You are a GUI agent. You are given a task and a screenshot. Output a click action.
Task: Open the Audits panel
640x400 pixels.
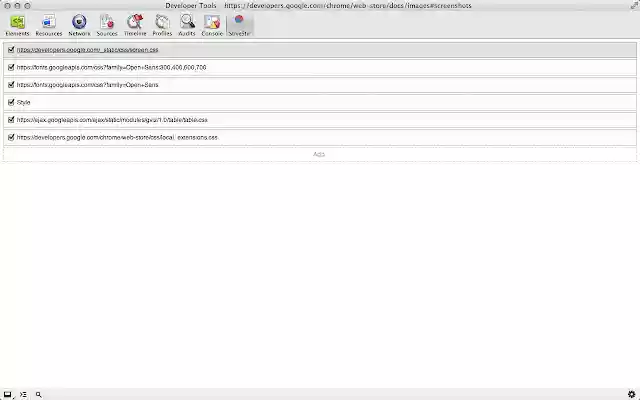pos(187,25)
